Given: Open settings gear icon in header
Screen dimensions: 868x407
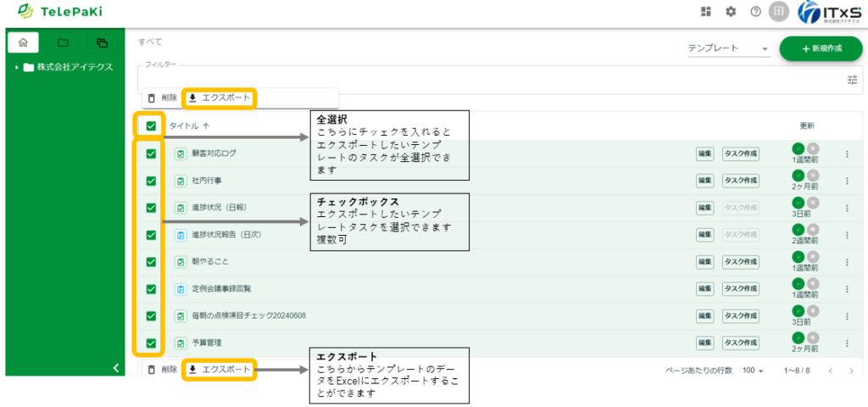Looking at the screenshot, I should coord(731,12).
